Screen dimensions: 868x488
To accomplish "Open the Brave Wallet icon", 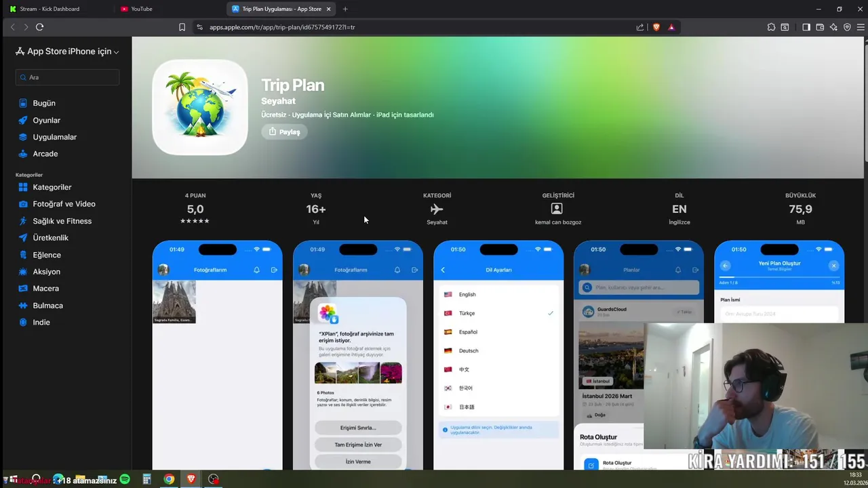I will click(x=820, y=27).
